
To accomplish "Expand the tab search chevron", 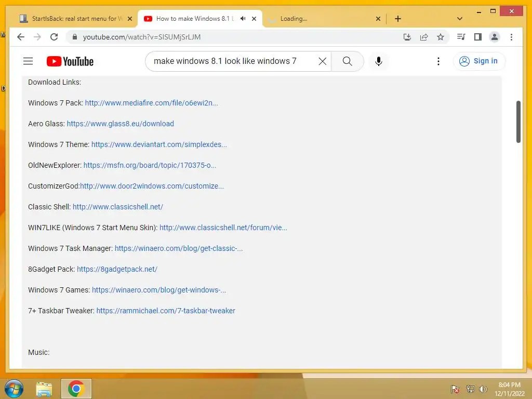I will click(460, 19).
